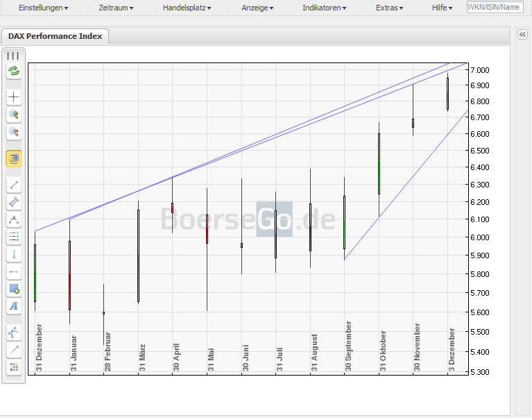Select the Fibonacci dotted levels tool
The image size is (532, 420).
(14, 237)
